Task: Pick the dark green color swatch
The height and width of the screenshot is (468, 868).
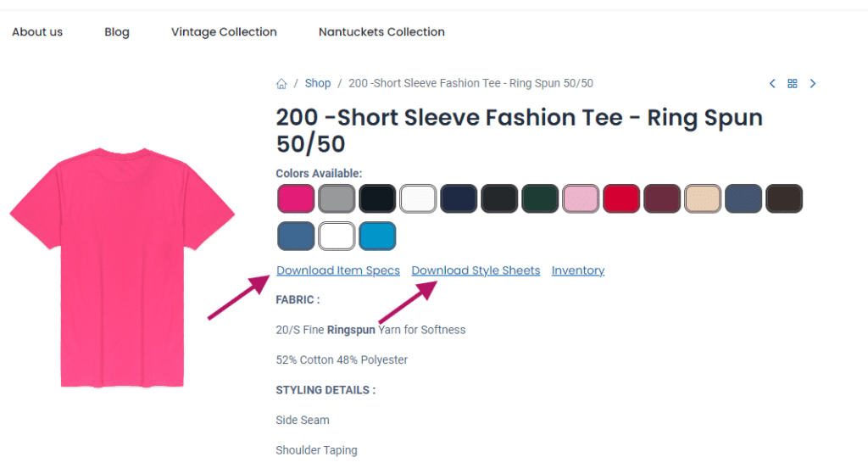Action: coord(540,198)
